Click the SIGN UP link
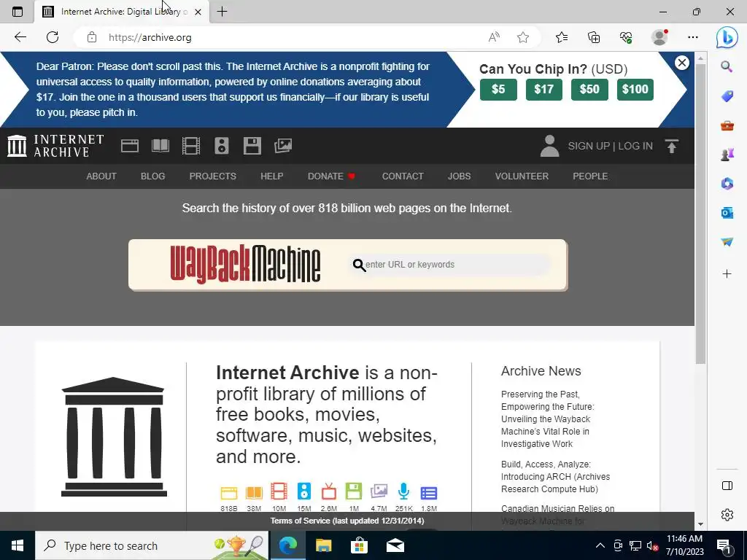Screen dimensions: 747x560 (589, 146)
